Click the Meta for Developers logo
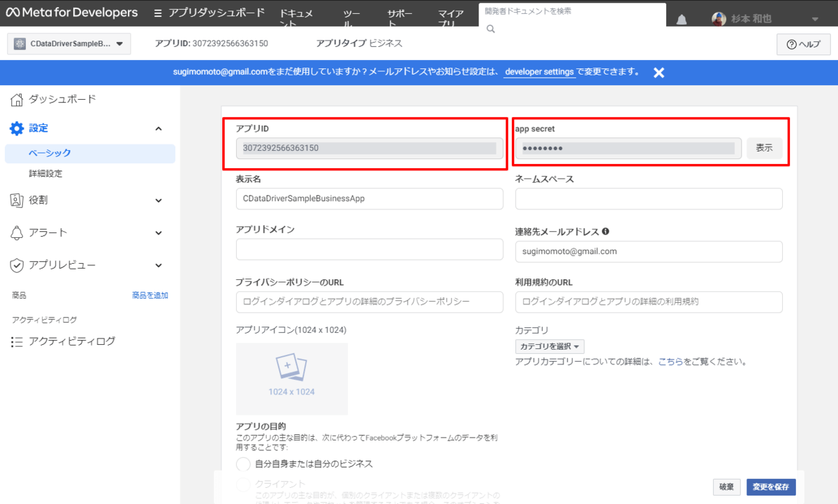The image size is (838, 504). (72, 13)
